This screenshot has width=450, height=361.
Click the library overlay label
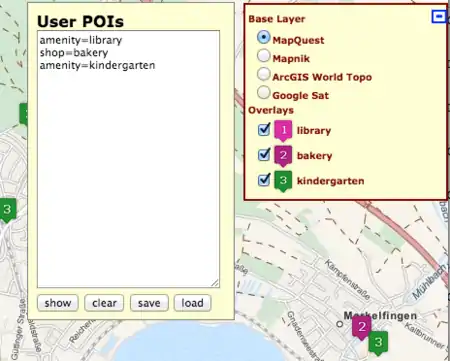point(314,131)
